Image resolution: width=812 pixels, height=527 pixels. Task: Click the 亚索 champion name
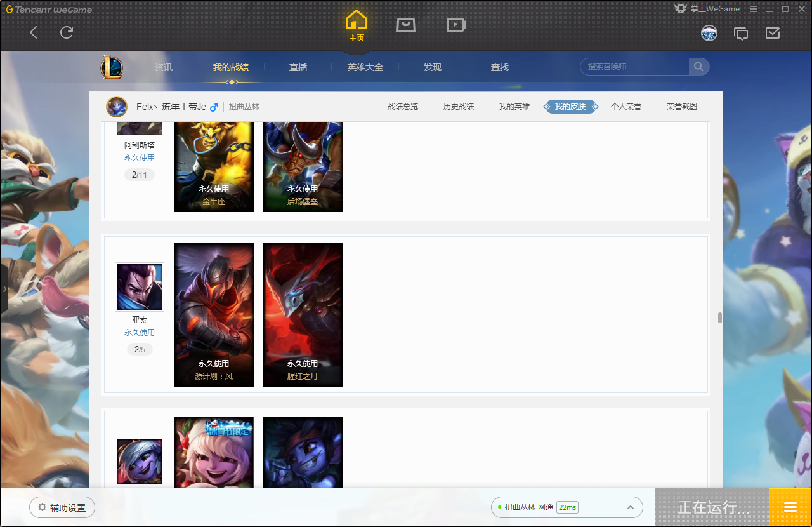[x=140, y=320]
